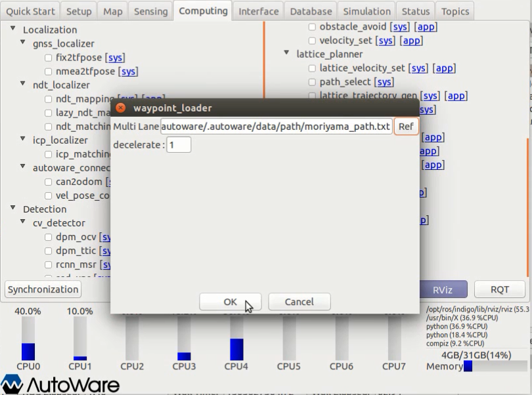532x395 pixels.
Task: Switch to the Simulation tab
Action: coord(366,11)
